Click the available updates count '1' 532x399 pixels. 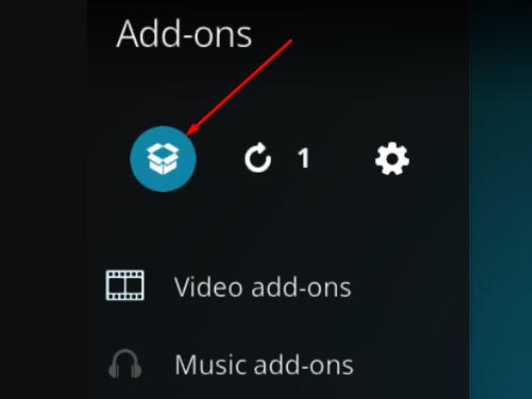click(303, 158)
